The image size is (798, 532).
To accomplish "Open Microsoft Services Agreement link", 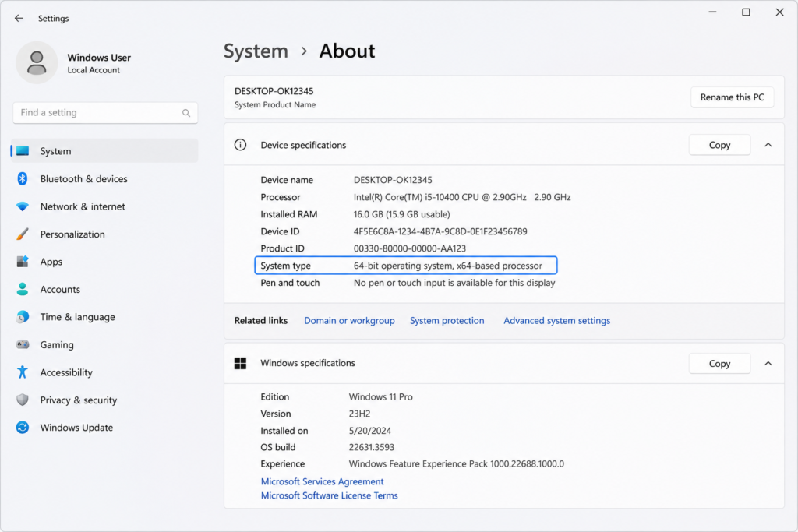I will tap(322, 481).
